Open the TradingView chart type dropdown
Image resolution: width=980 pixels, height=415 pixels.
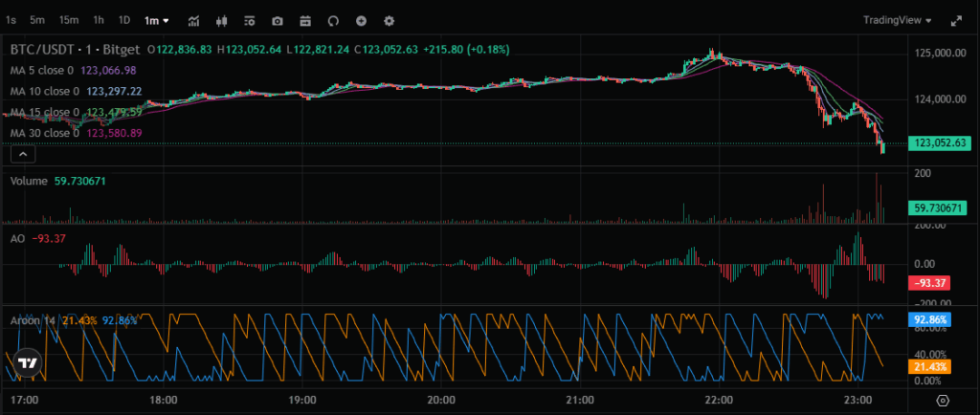tap(896, 20)
